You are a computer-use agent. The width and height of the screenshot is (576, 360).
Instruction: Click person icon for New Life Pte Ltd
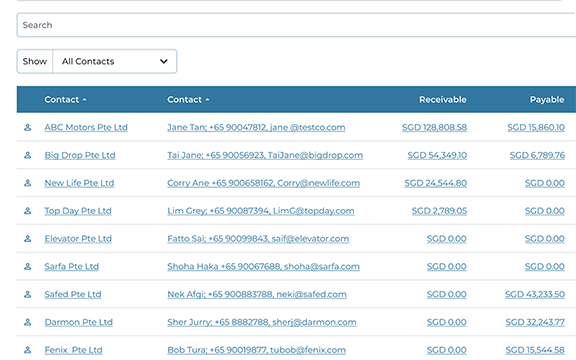coord(28,183)
